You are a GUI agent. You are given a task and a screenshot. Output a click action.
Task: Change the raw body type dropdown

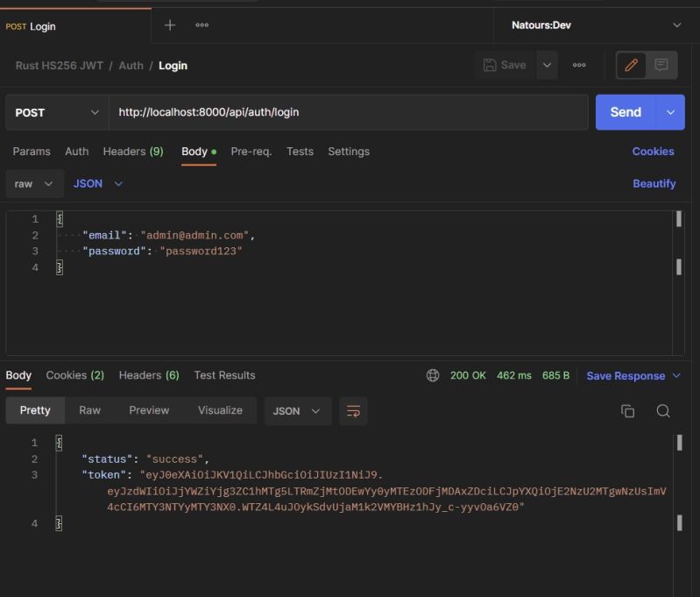(34, 183)
